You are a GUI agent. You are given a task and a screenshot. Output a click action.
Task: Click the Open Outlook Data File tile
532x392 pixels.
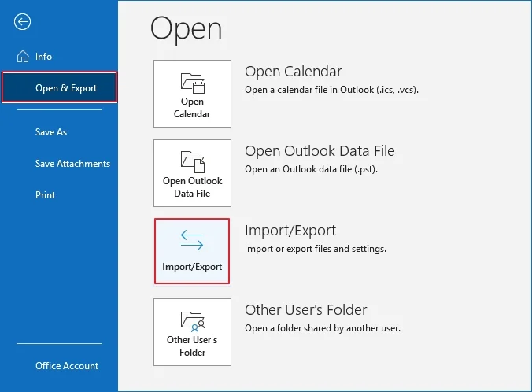coord(192,173)
